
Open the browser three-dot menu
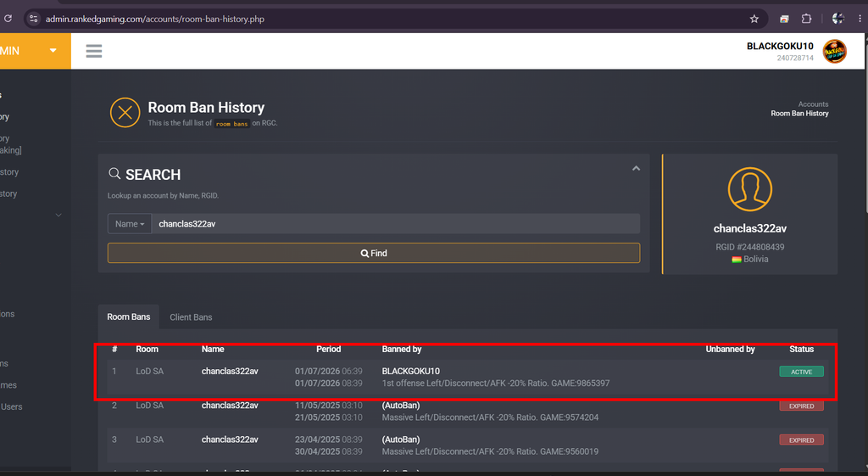tap(860, 19)
